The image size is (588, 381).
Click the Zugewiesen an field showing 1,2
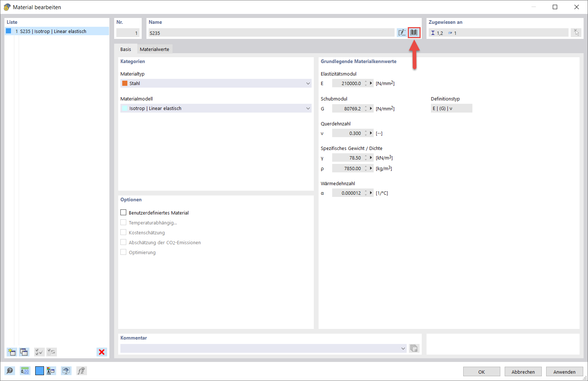point(498,33)
